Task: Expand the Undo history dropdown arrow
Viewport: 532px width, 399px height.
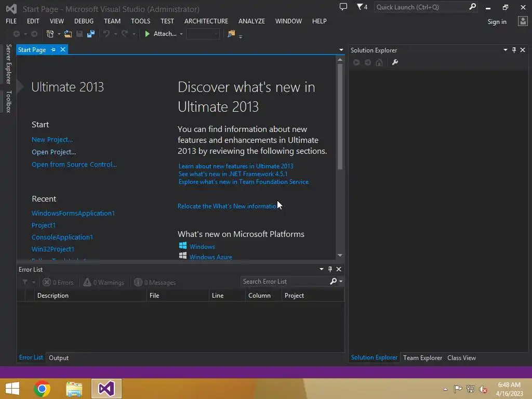Action: point(116,34)
